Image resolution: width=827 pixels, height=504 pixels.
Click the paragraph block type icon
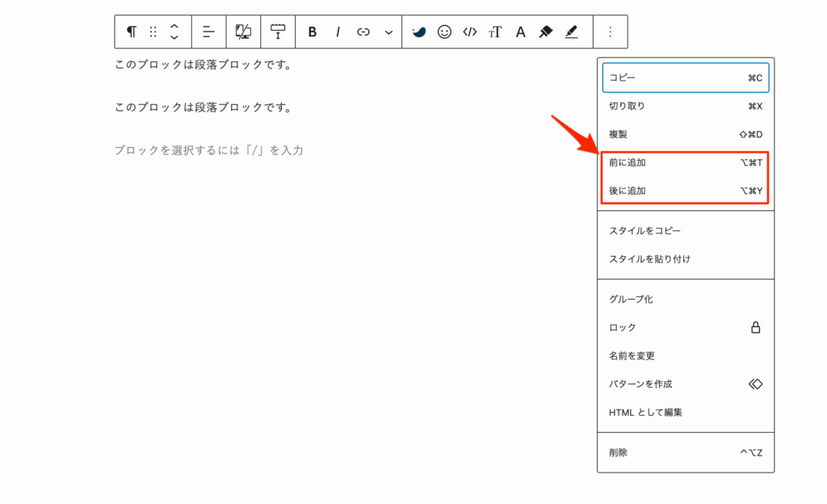click(x=130, y=31)
